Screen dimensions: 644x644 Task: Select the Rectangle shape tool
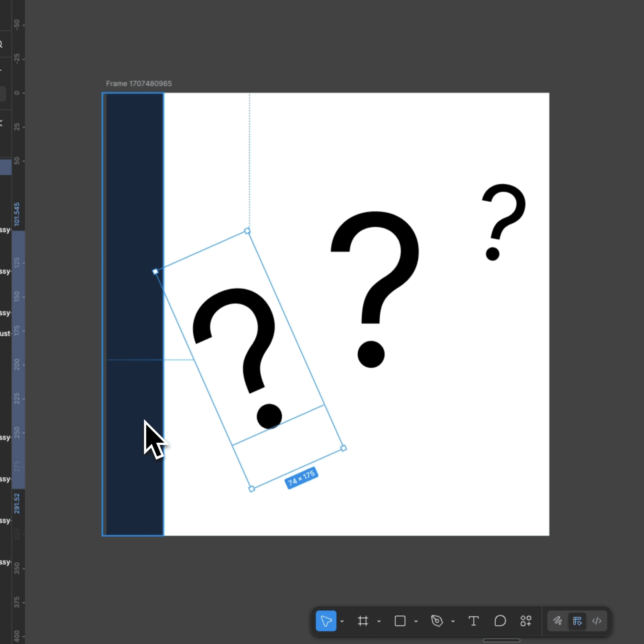(400, 621)
